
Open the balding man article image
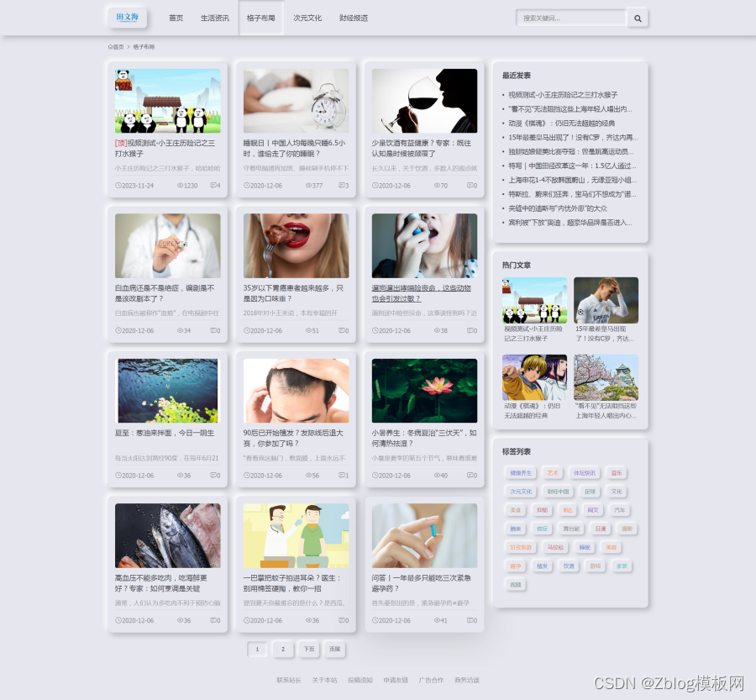[296, 391]
